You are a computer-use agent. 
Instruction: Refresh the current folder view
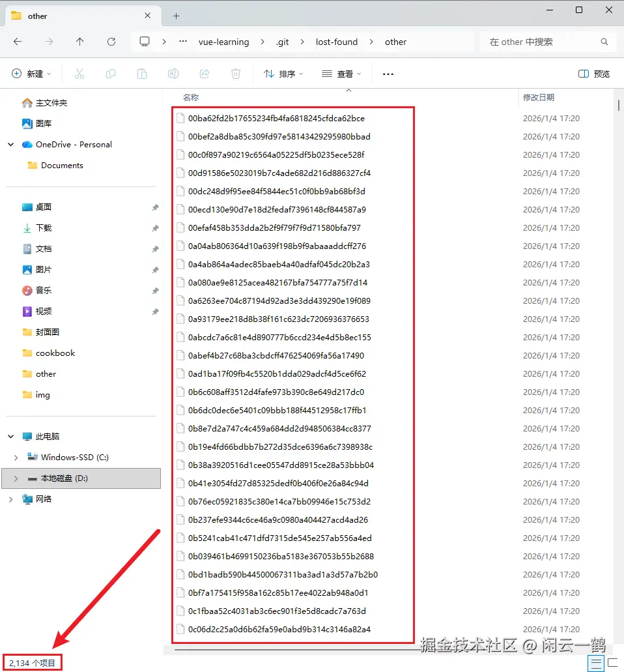click(x=111, y=42)
